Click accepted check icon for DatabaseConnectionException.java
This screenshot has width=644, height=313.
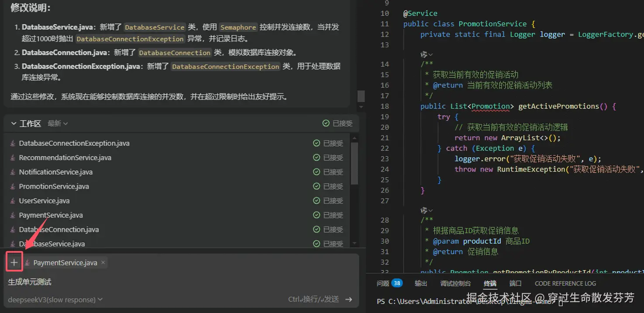(317, 143)
